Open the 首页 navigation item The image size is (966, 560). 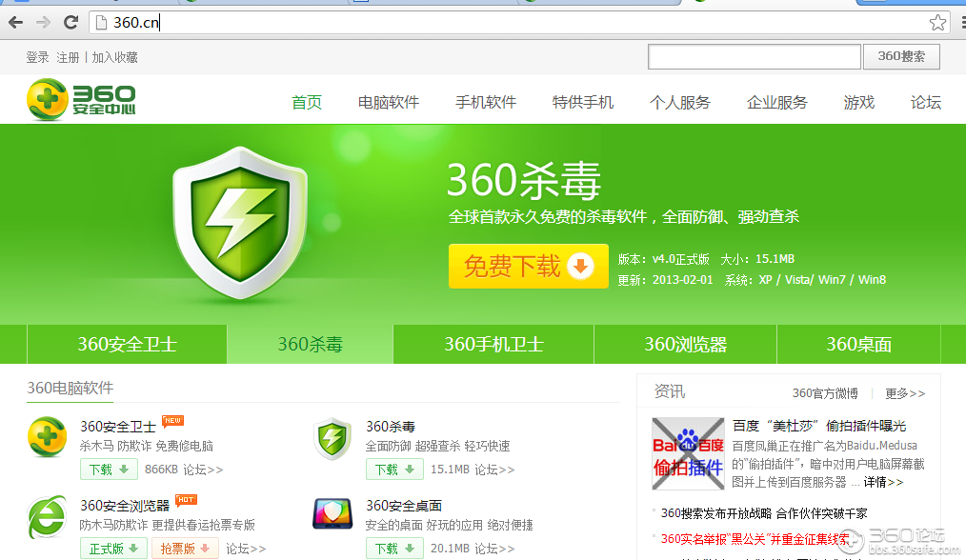click(x=307, y=102)
